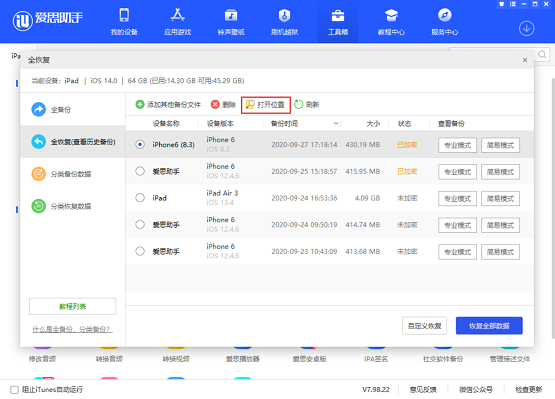Click 专业模式 for iPhone6 (8.3) backup
Image resolution: width=555 pixels, height=399 pixels.
(x=457, y=145)
